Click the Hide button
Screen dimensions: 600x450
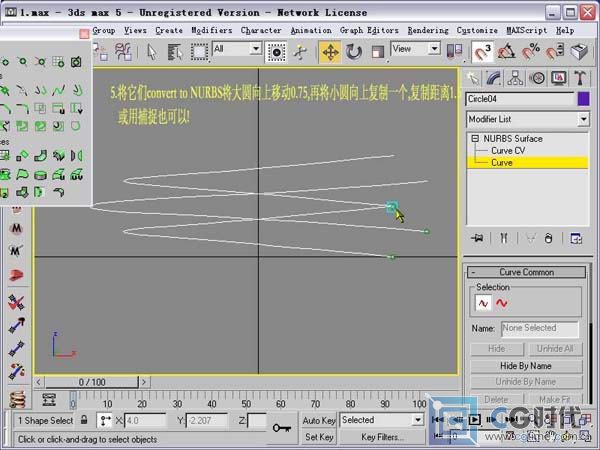tap(497, 349)
